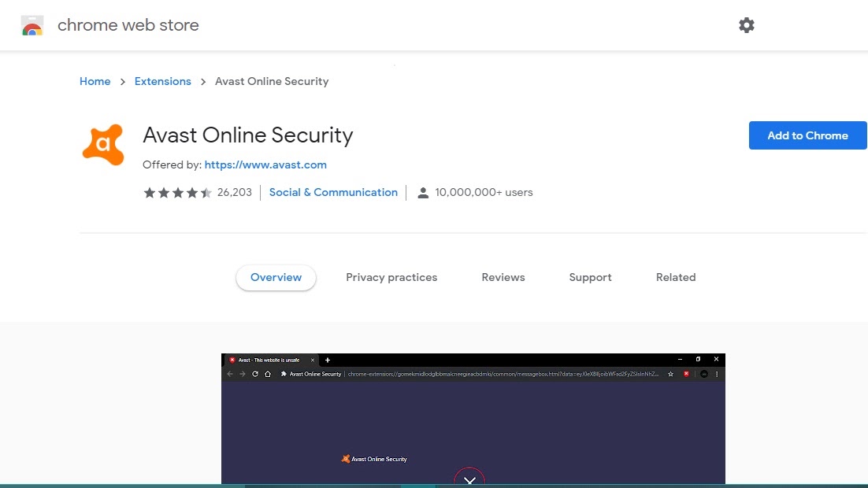
Task: Click the bookmark star icon in screenshot's address bar
Action: click(670, 374)
